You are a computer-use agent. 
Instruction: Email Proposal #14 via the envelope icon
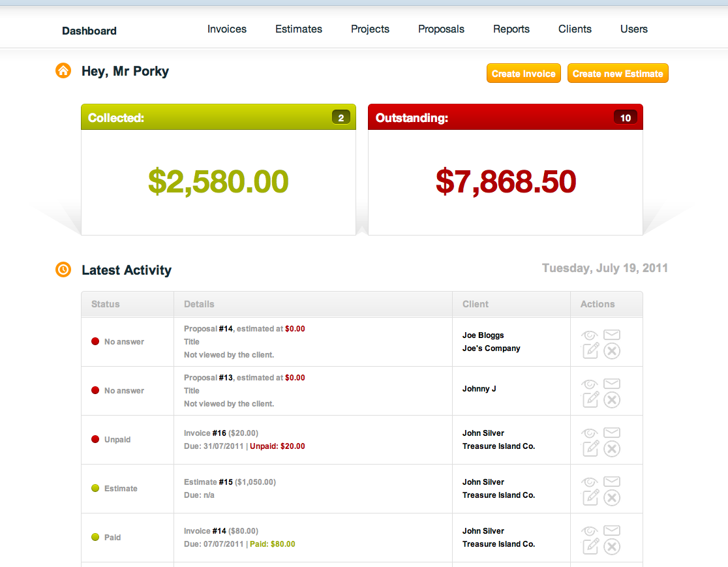click(x=611, y=335)
